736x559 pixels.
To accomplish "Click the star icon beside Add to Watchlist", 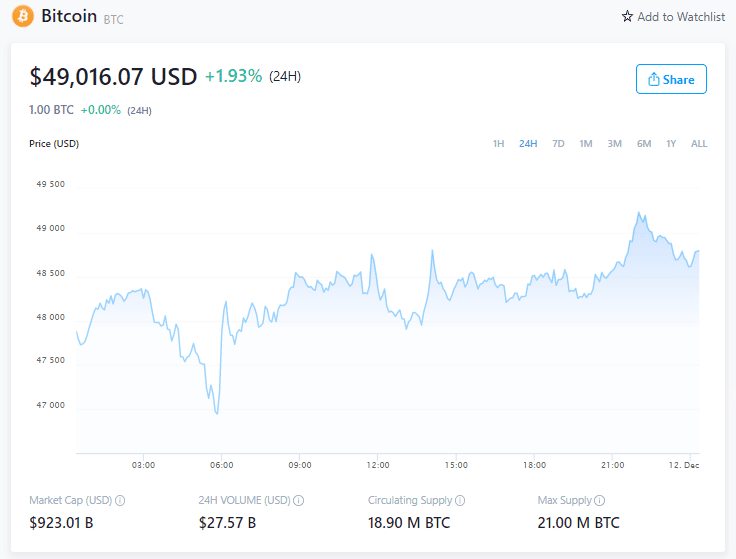I will tap(627, 16).
